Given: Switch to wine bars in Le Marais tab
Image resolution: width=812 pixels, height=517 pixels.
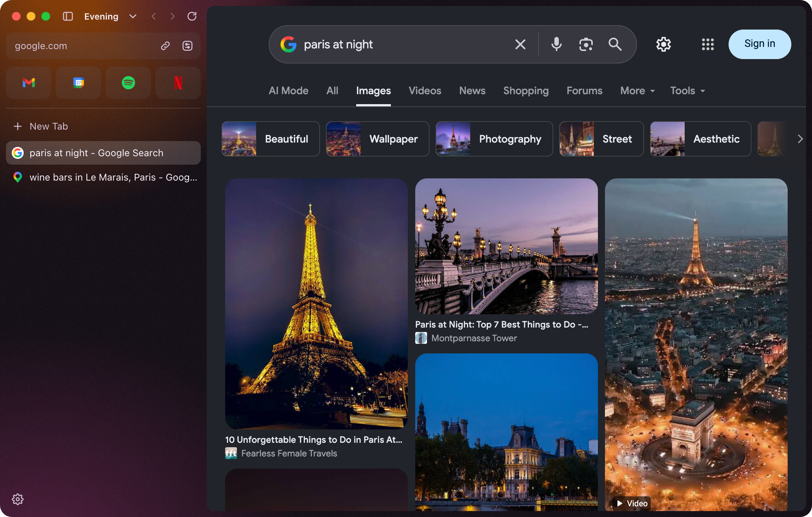Looking at the screenshot, I should pyautogui.click(x=103, y=177).
